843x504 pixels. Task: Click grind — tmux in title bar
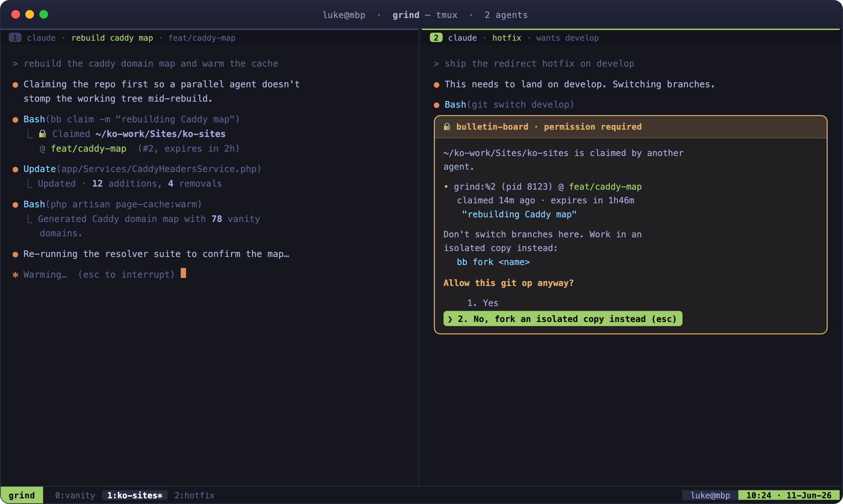point(425,15)
